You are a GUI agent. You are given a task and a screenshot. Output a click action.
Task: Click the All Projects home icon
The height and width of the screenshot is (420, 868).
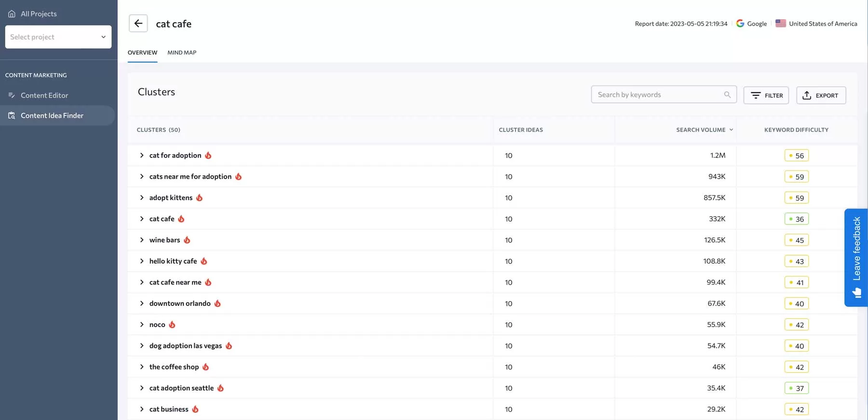(12, 14)
